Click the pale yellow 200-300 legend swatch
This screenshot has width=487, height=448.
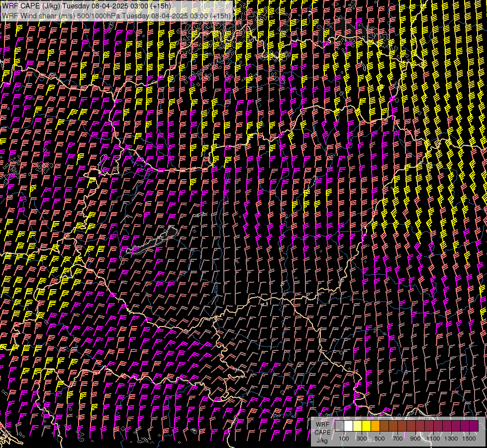(x=358, y=426)
